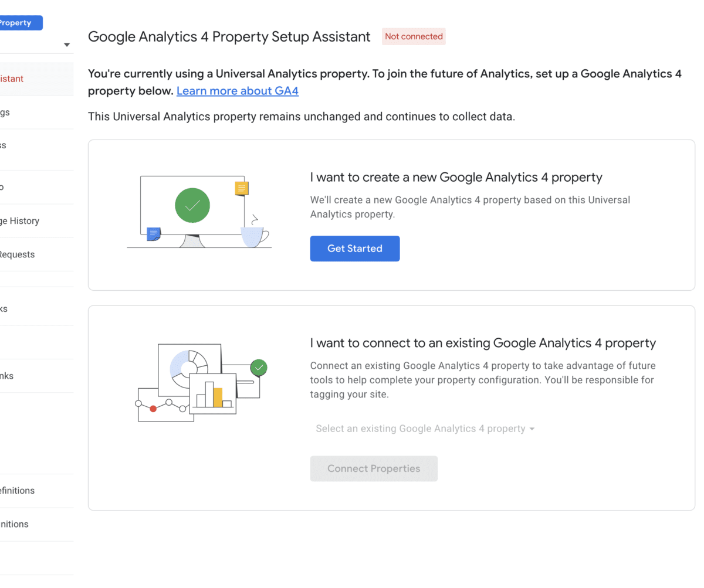Click the red dot on the line graph
704x588 pixels.
153,409
